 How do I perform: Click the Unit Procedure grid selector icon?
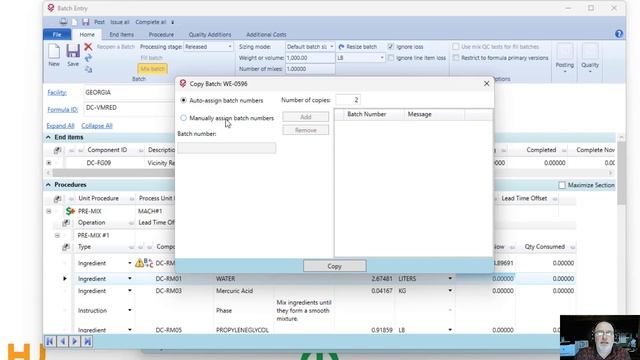click(57, 198)
